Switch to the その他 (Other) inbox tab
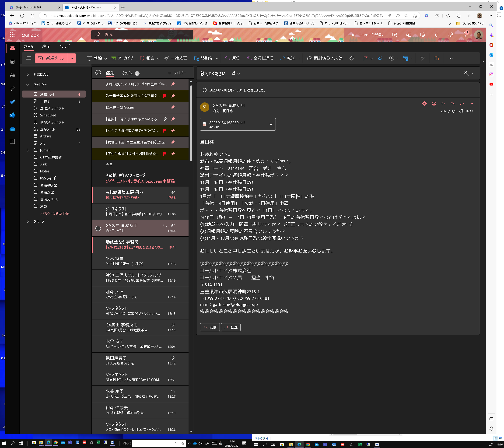The image size is (504, 448). coord(127,73)
